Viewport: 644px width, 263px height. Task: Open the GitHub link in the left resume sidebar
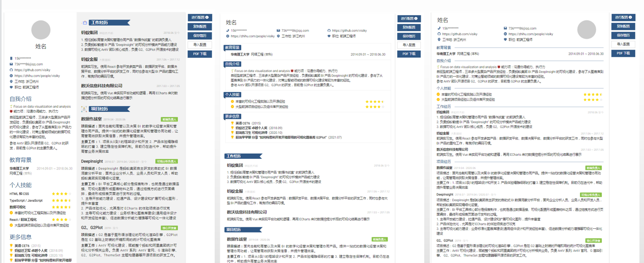coord(32,70)
